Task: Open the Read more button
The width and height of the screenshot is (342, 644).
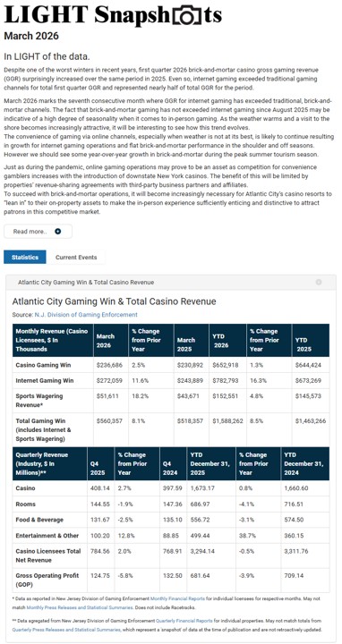Action: click(38, 232)
